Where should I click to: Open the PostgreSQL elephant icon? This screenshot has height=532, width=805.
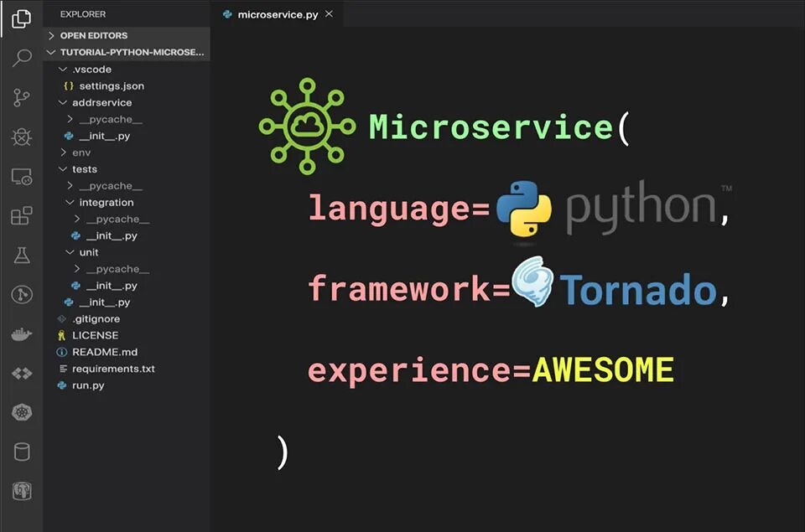click(21, 492)
